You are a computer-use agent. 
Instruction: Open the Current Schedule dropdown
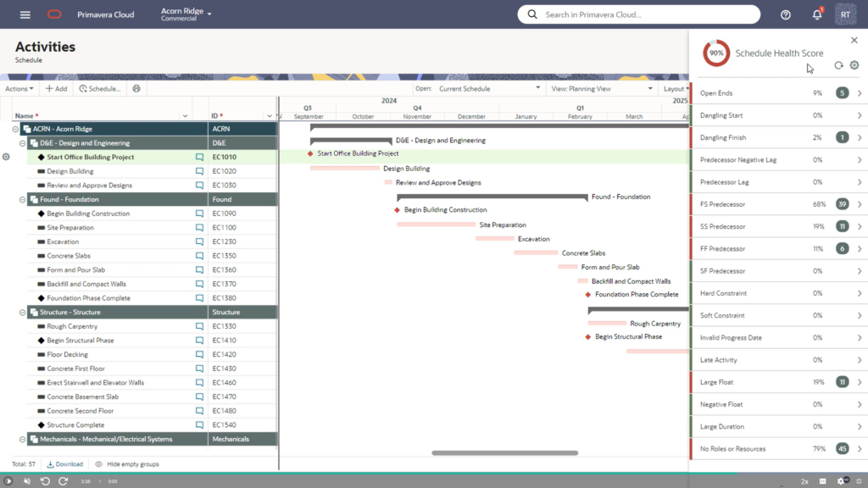489,88
